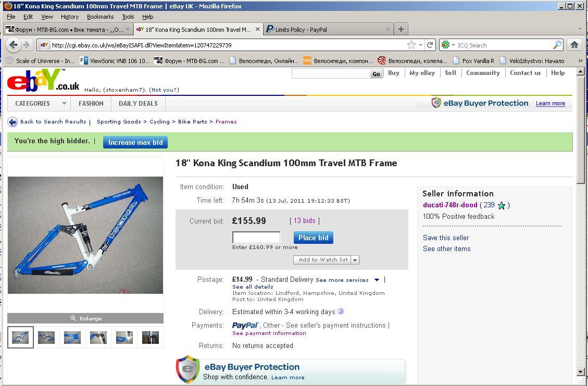The height and width of the screenshot is (386, 588).
Task: Select the last frame thumbnail image
Action: 151,337
